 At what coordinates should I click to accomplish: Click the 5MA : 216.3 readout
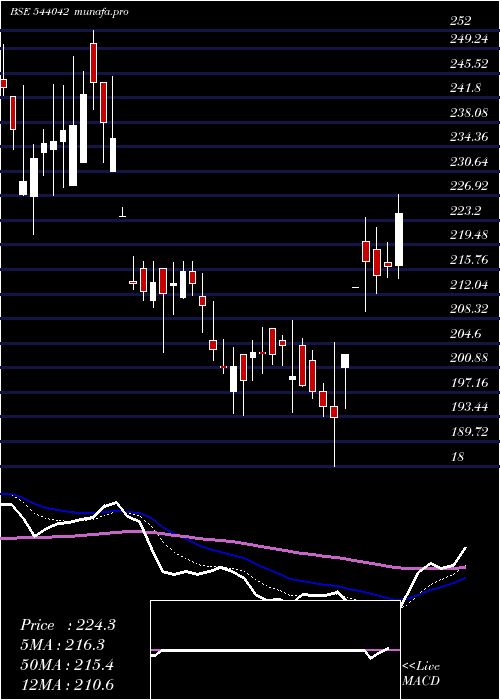click(x=63, y=645)
